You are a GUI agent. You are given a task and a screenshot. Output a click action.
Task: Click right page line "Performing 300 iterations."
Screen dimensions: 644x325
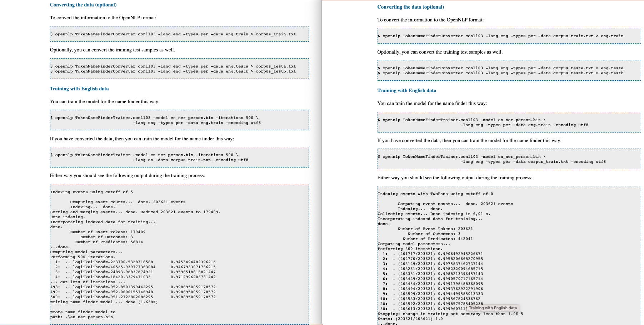410,249
